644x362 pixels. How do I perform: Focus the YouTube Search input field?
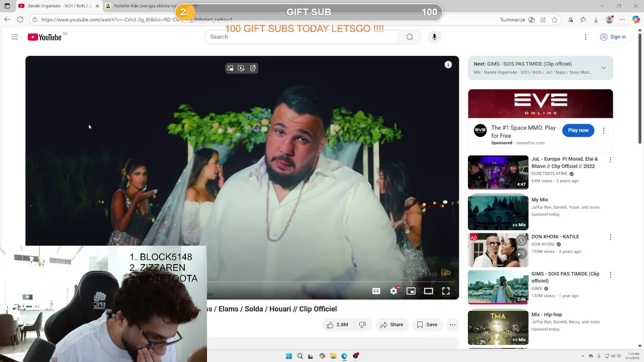301,37
